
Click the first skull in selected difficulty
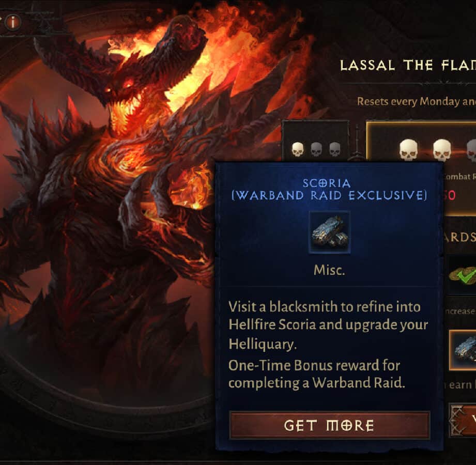pyautogui.click(x=408, y=150)
